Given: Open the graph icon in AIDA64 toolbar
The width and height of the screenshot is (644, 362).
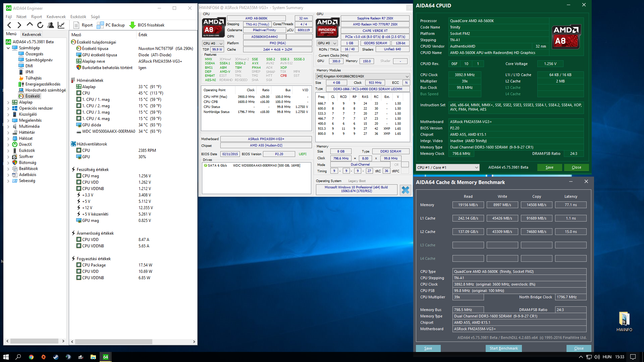Looking at the screenshot, I should 61,25.
